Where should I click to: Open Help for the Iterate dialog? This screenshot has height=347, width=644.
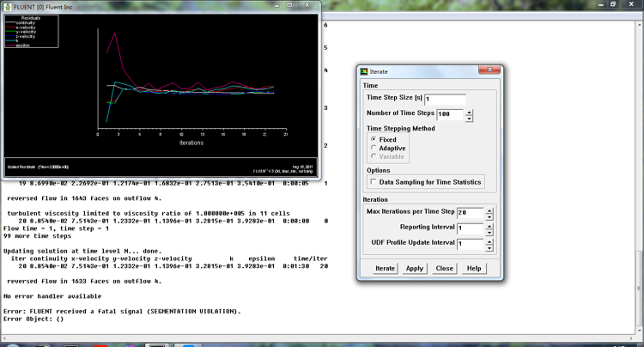pos(473,268)
